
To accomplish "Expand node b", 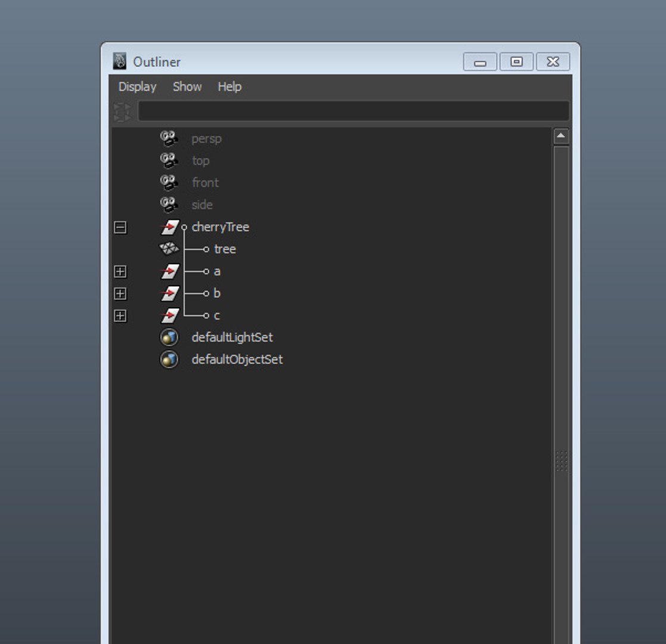I will 120,293.
